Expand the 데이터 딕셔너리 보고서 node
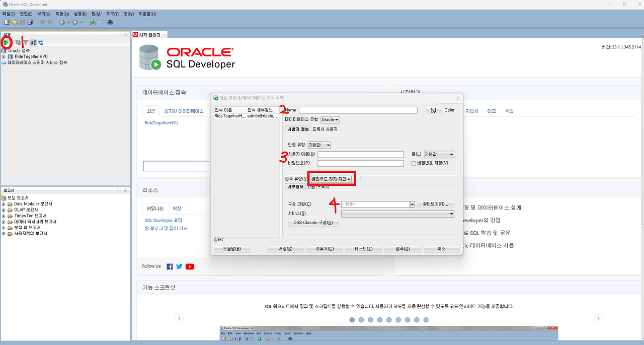Screen dimensions: 644x345 tap(4, 222)
